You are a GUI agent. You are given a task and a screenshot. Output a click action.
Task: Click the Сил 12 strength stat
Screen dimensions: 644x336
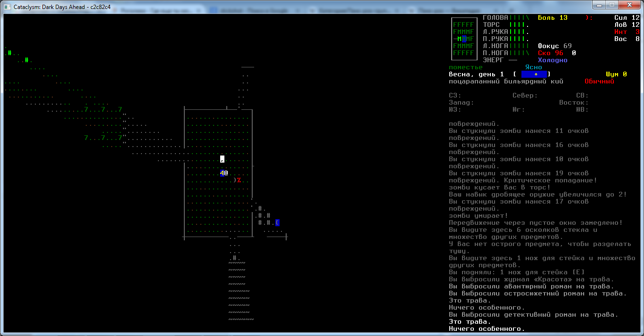pyautogui.click(x=627, y=17)
